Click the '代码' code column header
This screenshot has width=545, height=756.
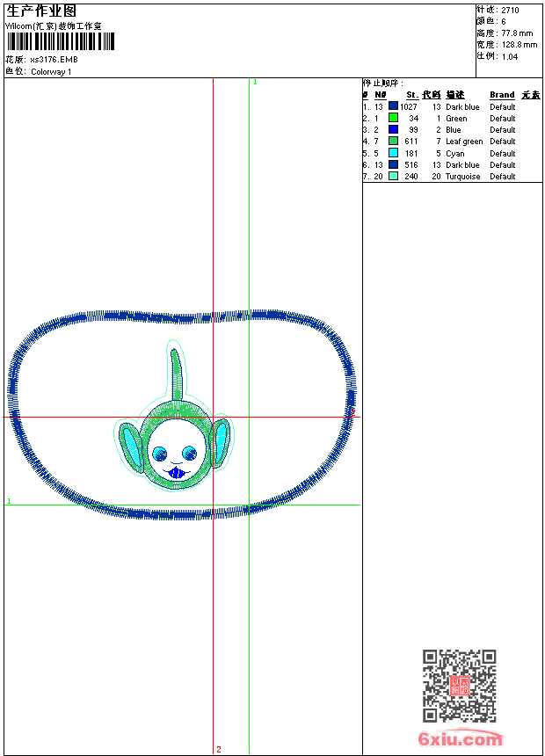point(432,95)
